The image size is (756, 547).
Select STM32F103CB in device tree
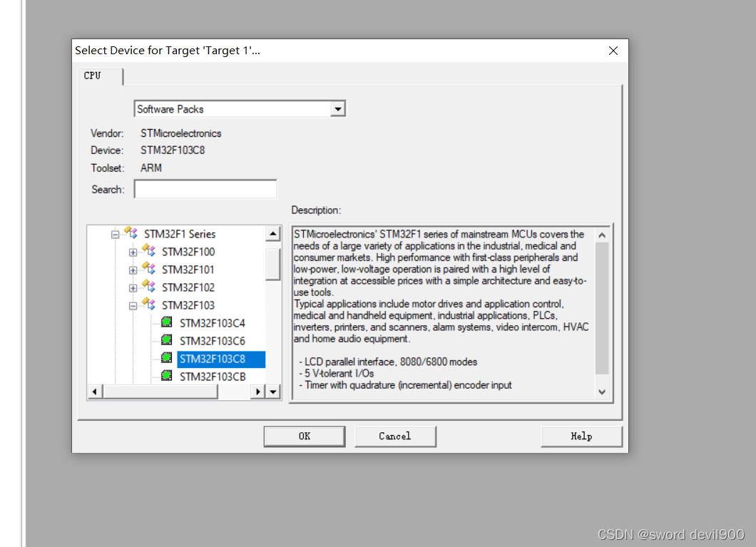(213, 377)
